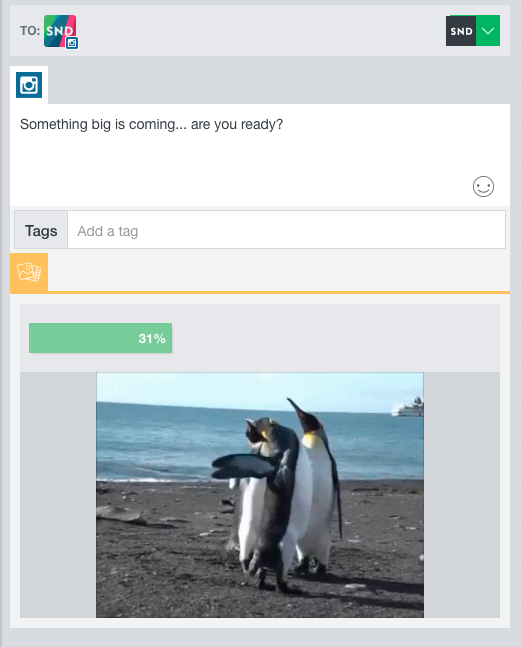Image resolution: width=521 pixels, height=647 pixels.
Task: Open the emoji picker smiley icon
Action: click(x=483, y=187)
